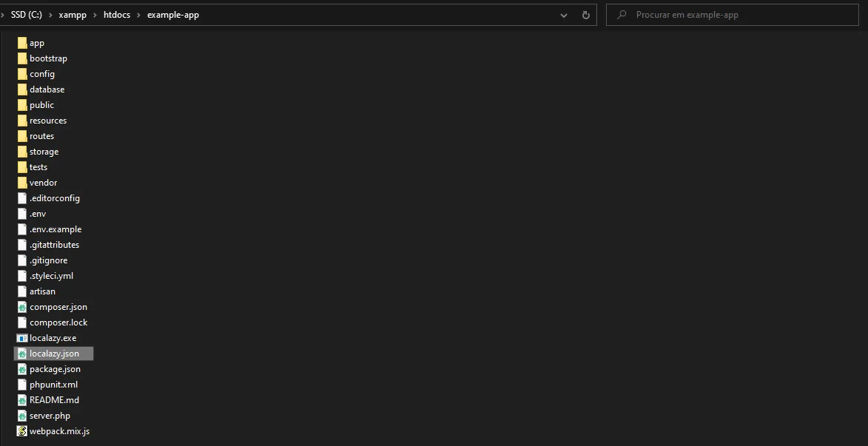The height and width of the screenshot is (446, 868).
Task: Open the .env file
Action: [38, 213]
